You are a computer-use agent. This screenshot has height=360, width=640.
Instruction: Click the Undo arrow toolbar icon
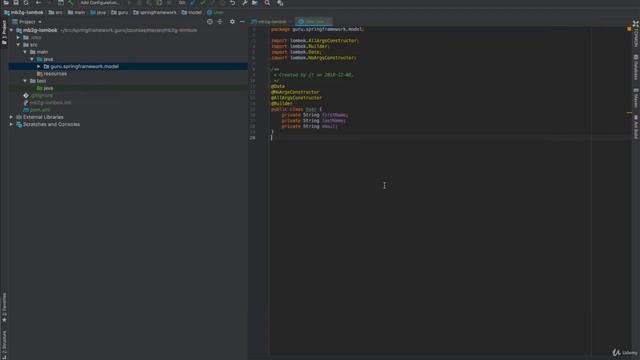(x=233, y=2)
